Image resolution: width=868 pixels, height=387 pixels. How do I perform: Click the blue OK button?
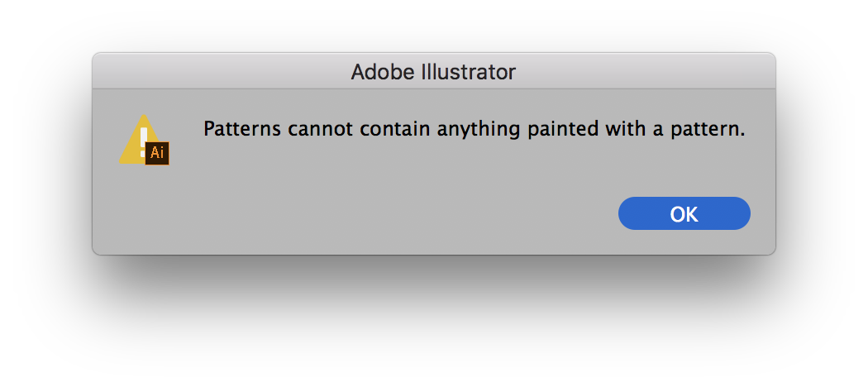pos(684,213)
